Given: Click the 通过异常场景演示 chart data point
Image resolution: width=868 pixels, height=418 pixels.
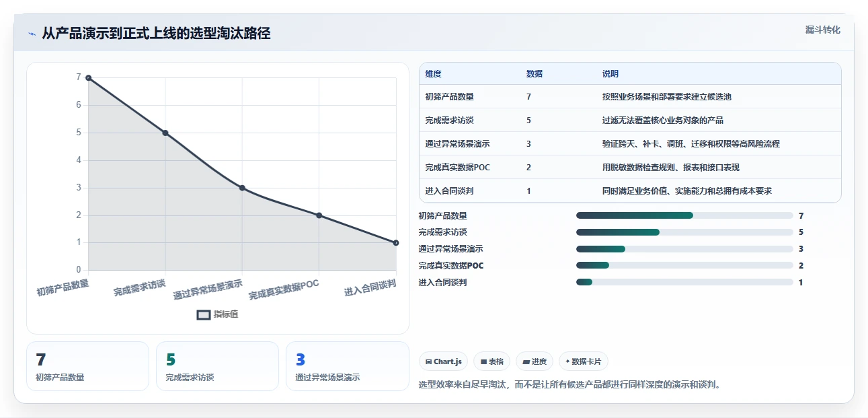Looking at the screenshot, I should (242, 188).
